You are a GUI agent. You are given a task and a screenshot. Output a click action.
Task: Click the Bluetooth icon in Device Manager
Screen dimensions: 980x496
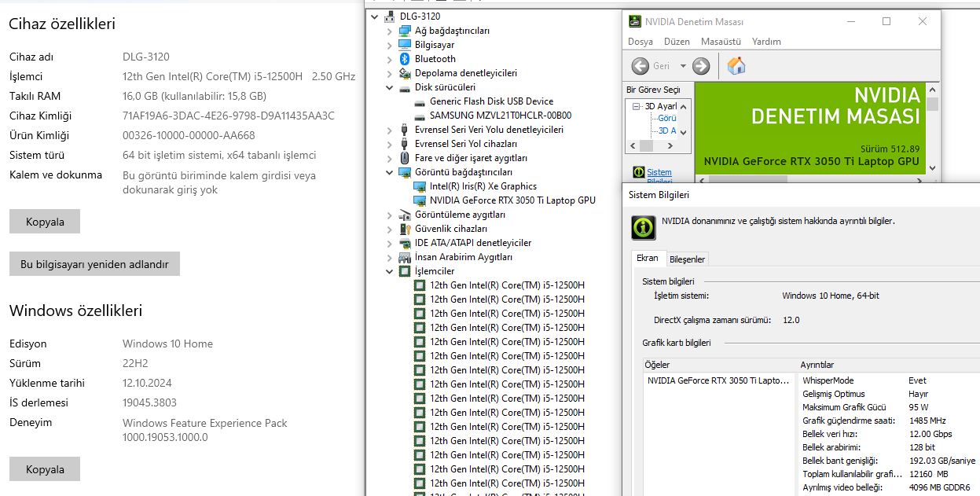coord(405,59)
